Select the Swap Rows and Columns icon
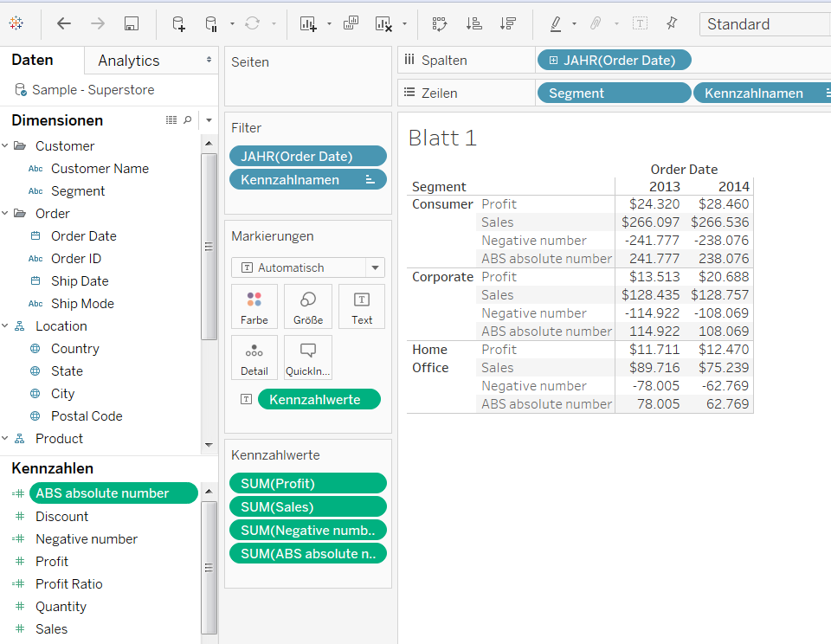The width and height of the screenshot is (831, 644). coord(439,23)
